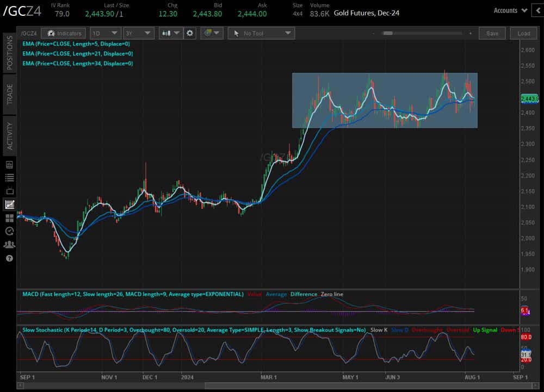
Task: Expand the 3Y time range dropdown
Action: (x=138, y=33)
